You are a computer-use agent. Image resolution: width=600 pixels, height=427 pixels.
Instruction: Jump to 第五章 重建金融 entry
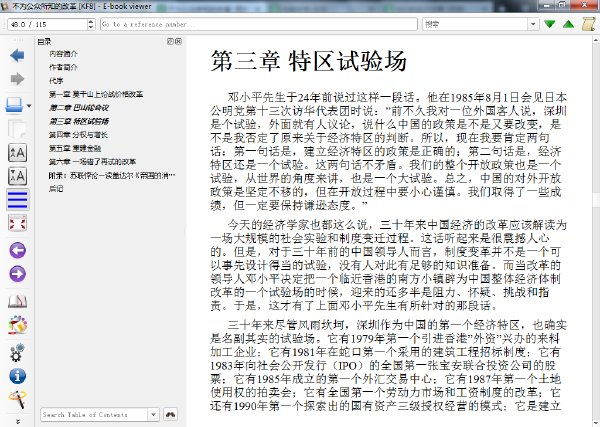(x=75, y=148)
